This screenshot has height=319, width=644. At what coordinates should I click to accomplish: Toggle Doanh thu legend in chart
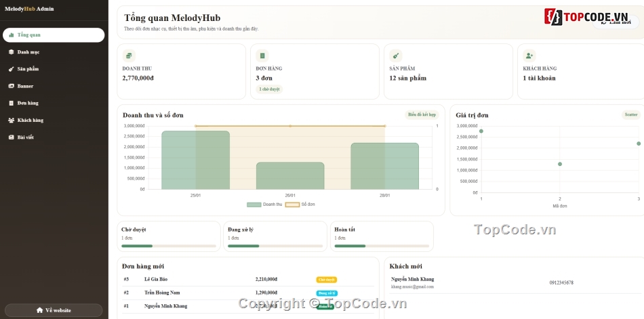[264, 205]
